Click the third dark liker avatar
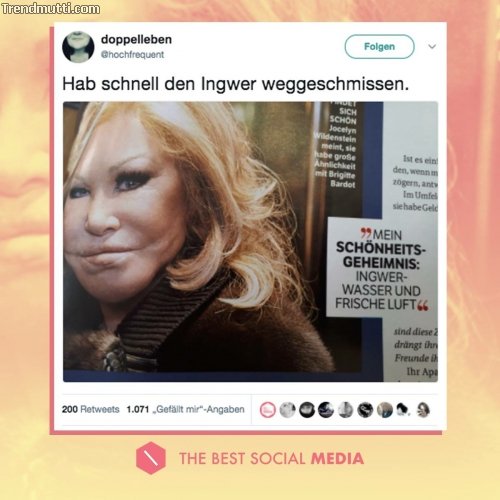 307,410
